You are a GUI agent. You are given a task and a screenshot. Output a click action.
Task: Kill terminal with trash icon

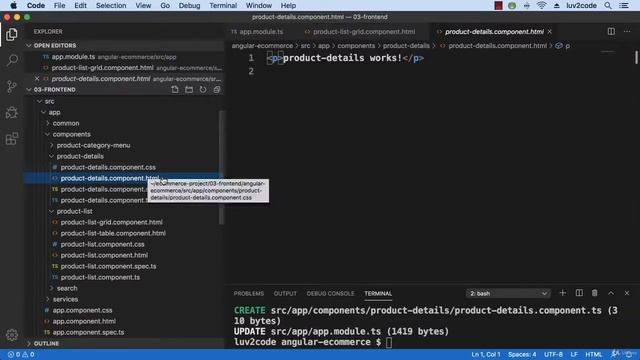click(595, 293)
